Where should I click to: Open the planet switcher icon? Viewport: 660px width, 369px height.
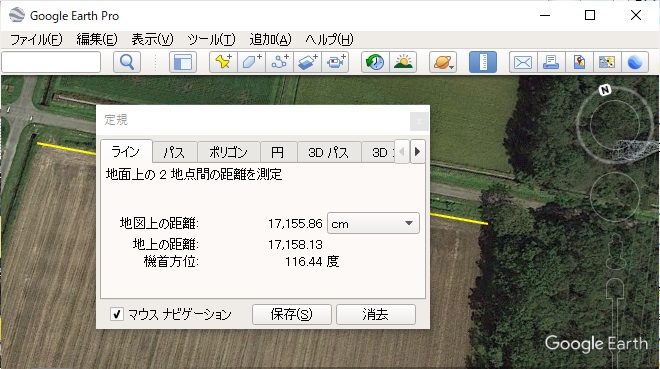(443, 62)
